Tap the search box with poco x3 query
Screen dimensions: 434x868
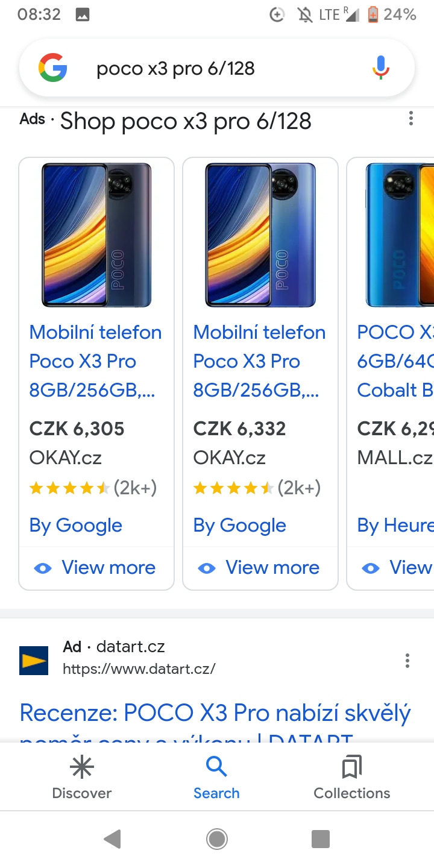217,68
